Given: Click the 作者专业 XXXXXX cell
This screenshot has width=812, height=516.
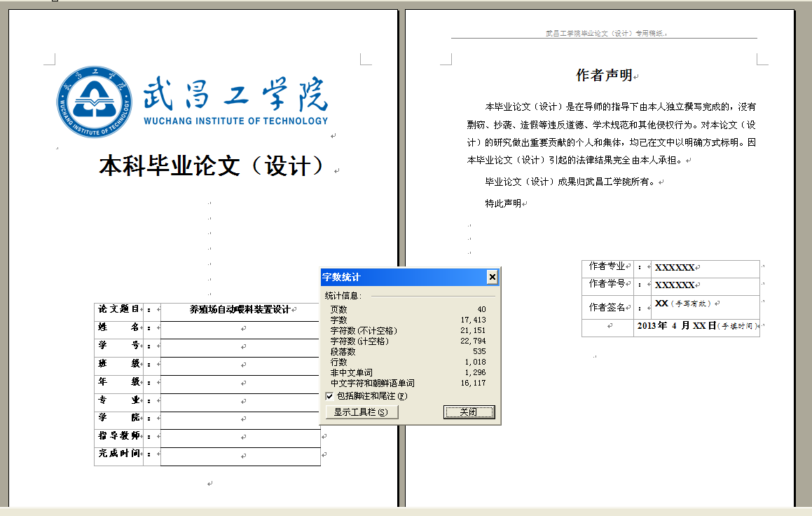Looking at the screenshot, I should point(706,268).
